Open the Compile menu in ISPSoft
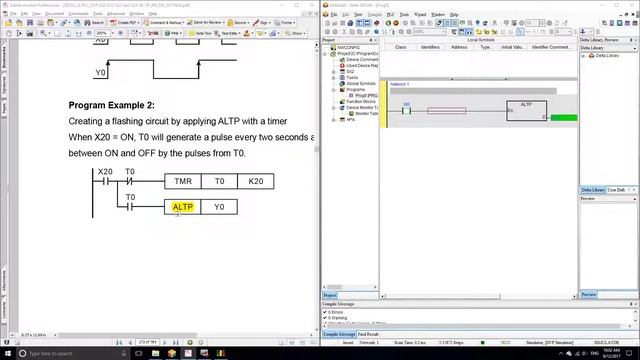Viewport: 640px width, 360px height. pyautogui.click(x=375, y=15)
